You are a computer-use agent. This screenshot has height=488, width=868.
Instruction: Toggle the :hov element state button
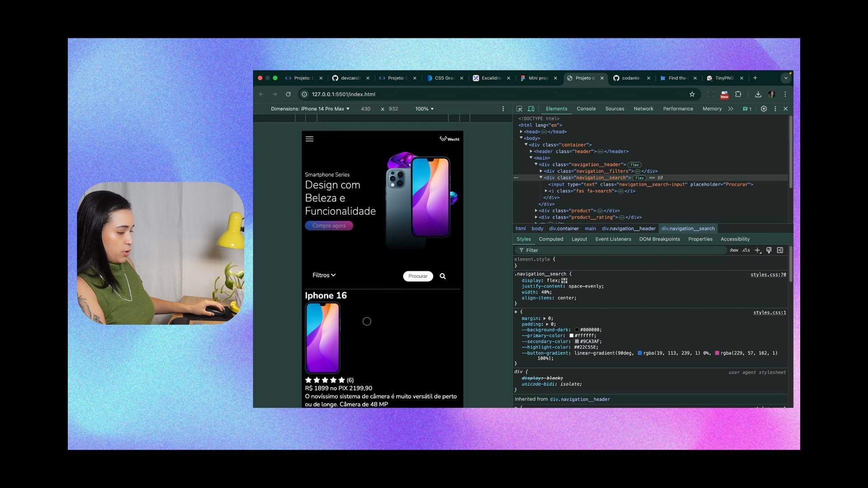coord(734,250)
